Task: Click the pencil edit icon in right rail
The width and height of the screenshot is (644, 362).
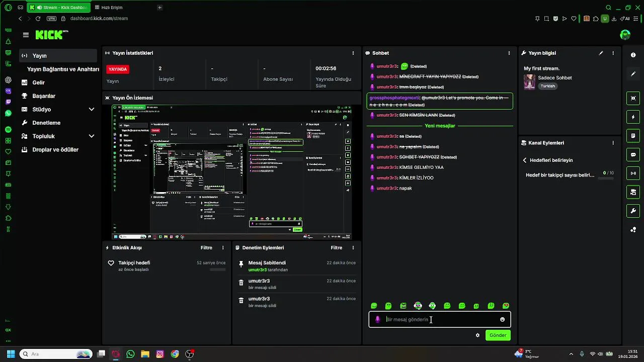Action: click(x=633, y=74)
